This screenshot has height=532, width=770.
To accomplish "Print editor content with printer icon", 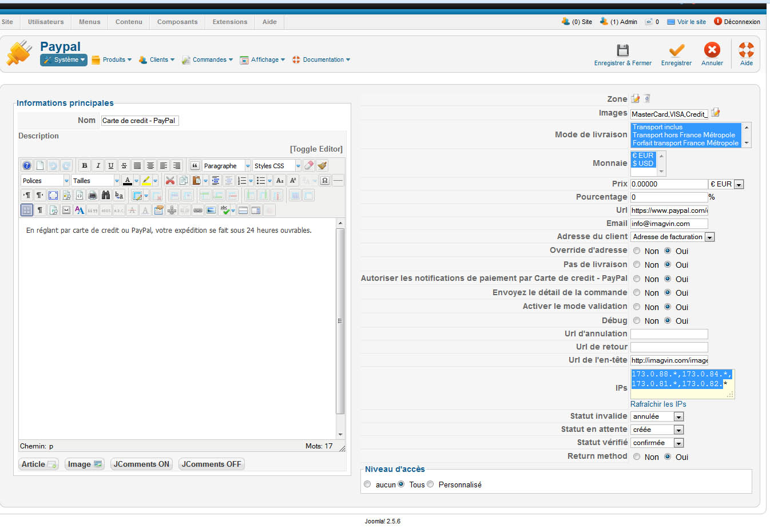I will (x=93, y=195).
